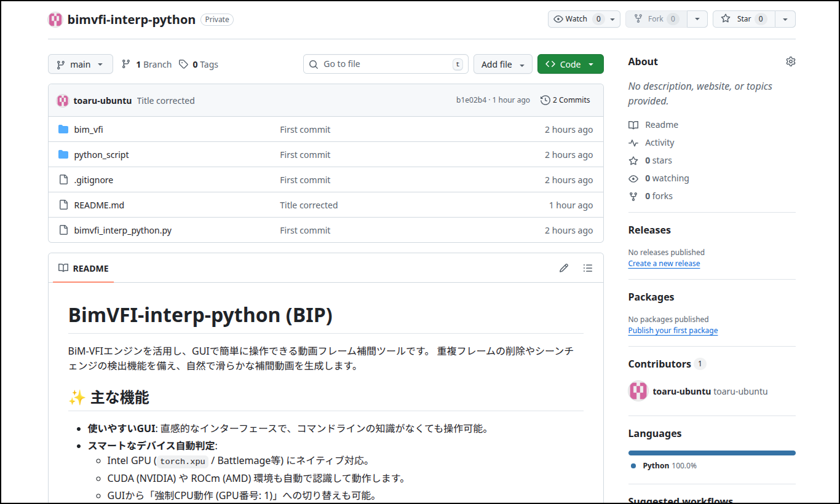Click the repository owner avatar beside title

point(55,20)
